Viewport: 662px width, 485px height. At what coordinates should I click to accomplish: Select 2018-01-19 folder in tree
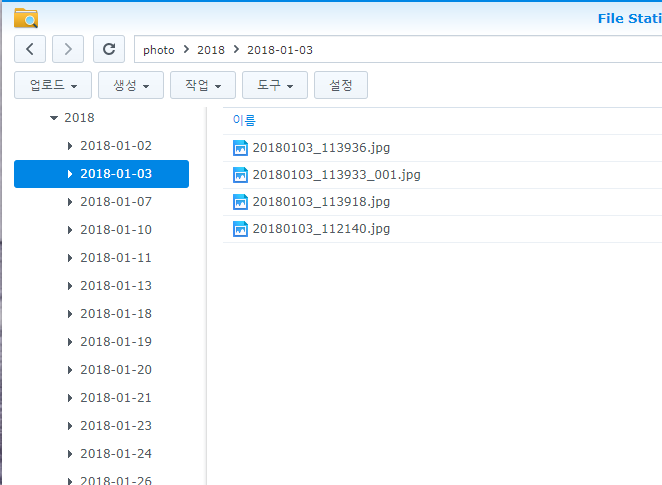tap(116, 341)
